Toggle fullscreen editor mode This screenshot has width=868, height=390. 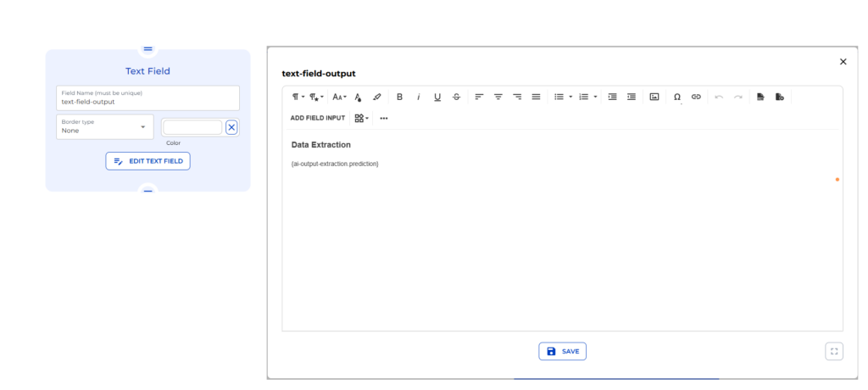click(x=834, y=351)
